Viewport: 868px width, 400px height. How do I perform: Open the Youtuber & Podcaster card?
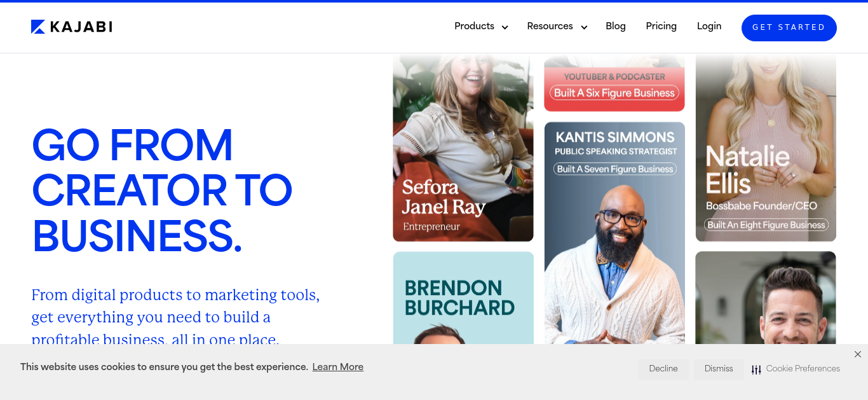[614, 83]
